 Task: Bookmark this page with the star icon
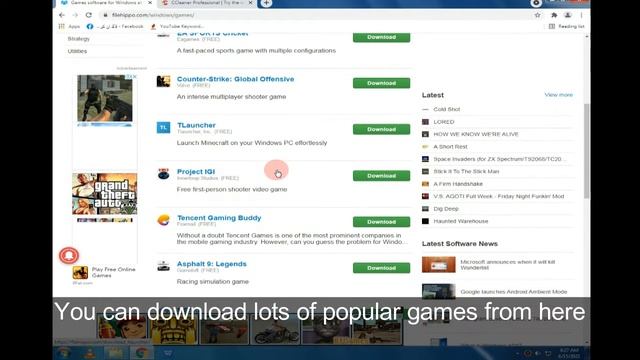pos(538,15)
